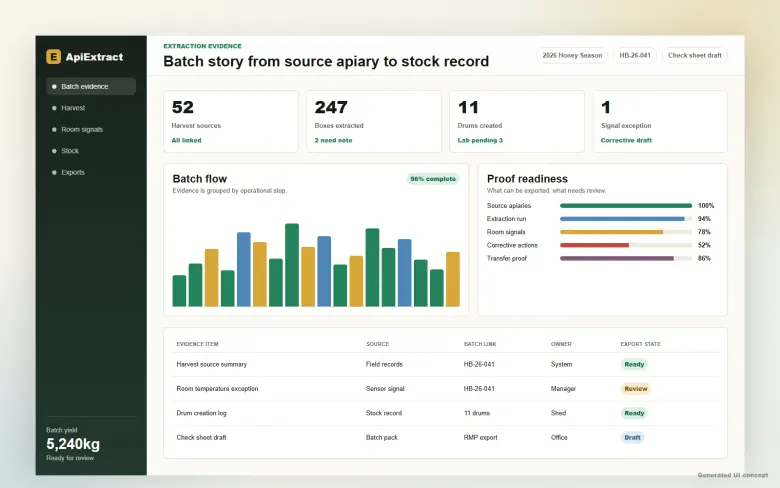Click the Extraction run 94% progress bar
This screenshot has width=780, height=488.
(x=626, y=219)
